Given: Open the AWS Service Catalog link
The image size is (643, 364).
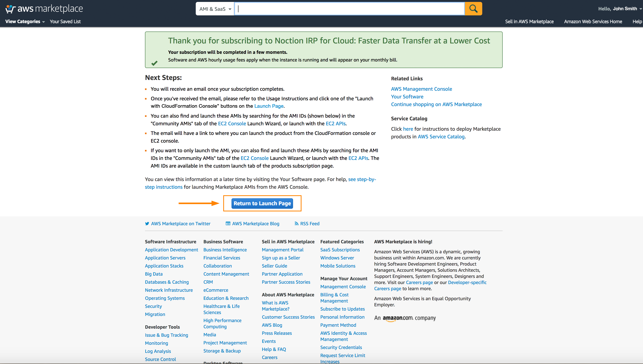Looking at the screenshot, I should (x=441, y=137).
